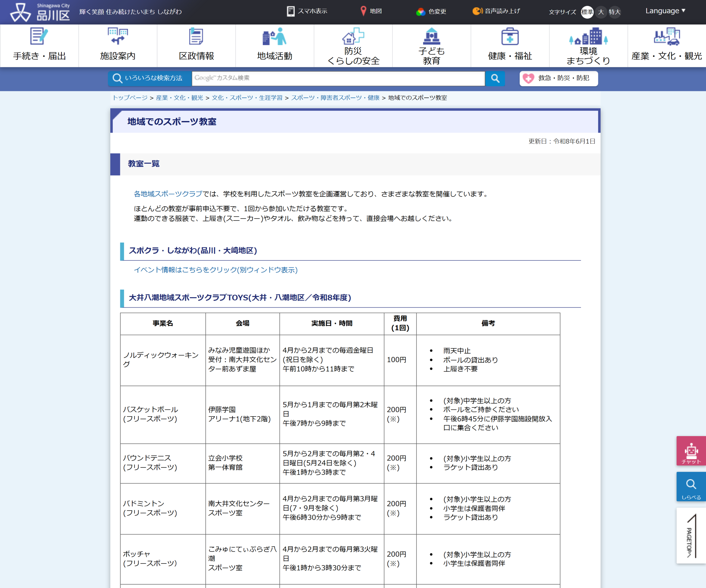
Task: Click 更新日：令和8年6月1日 text
Action: [562, 141]
